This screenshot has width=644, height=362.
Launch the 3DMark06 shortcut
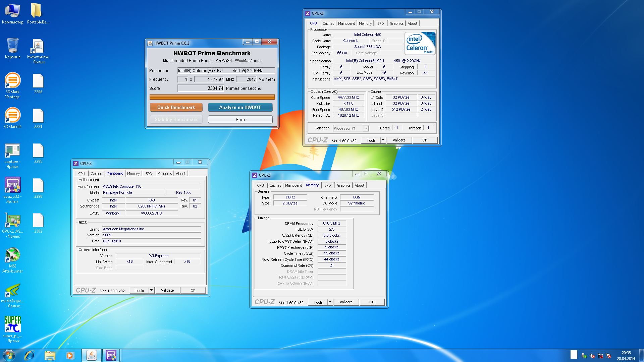tap(12, 118)
